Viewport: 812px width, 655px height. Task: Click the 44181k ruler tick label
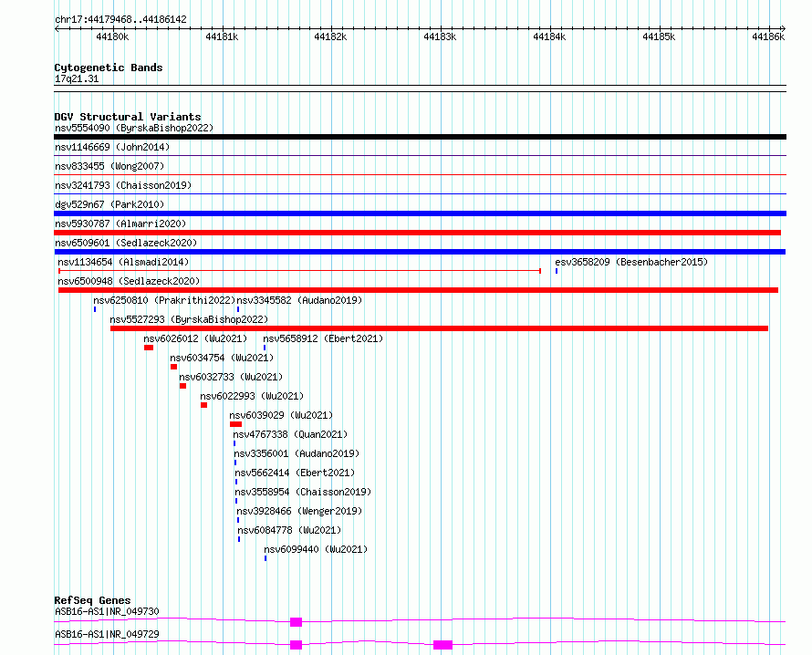tap(222, 36)
